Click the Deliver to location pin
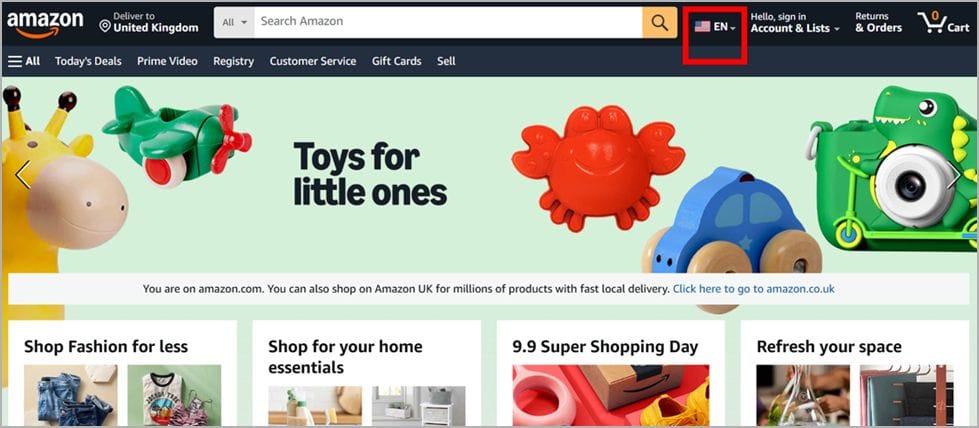The height and width of the screenshot is (428, 979). (105, 26)
